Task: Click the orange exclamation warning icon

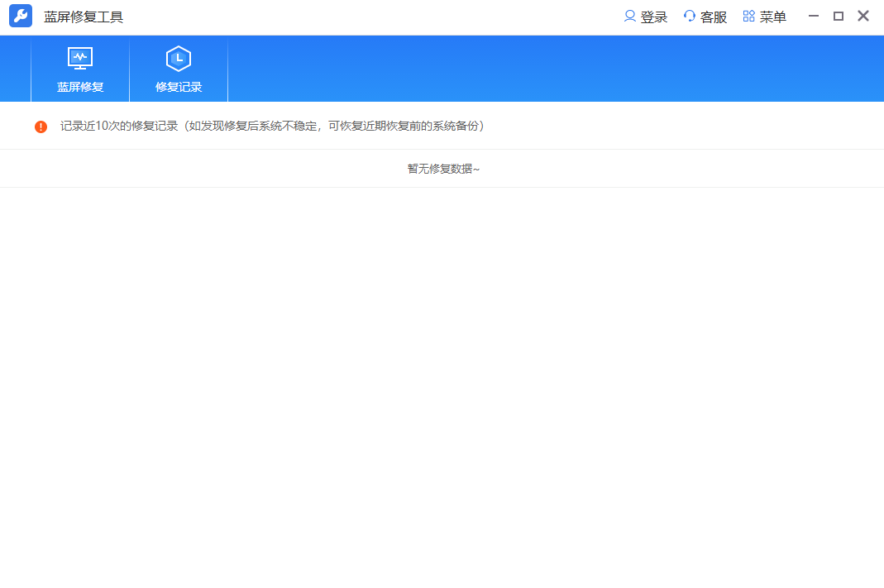Action: (41, 127)
